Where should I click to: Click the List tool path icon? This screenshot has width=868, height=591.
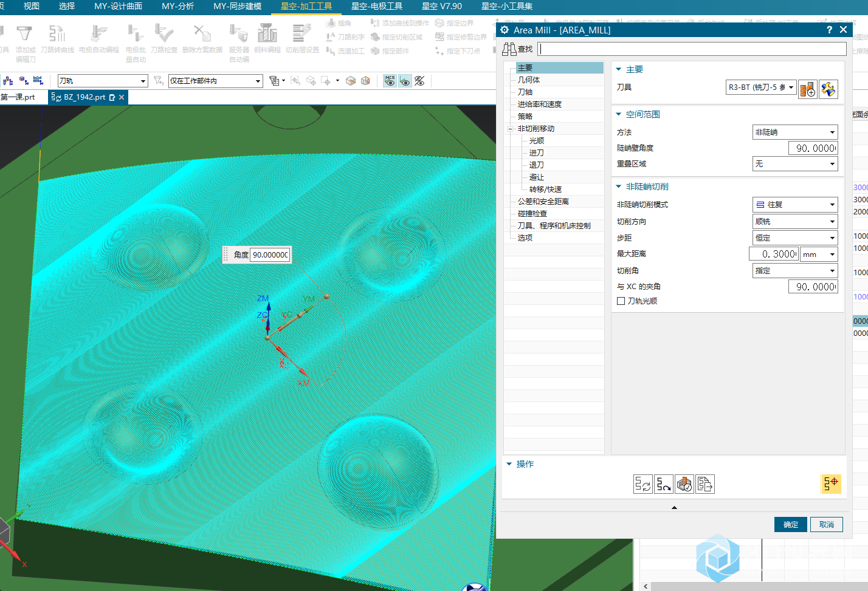click(705, 484)
